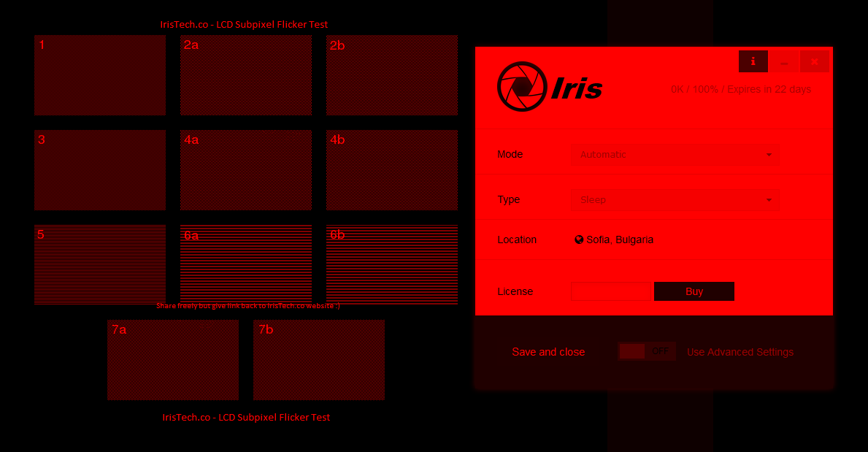The height and width of the screenshot is (452, 868).
Task: Select flicker test pattern 4b
Action: [x=392, y=170]
